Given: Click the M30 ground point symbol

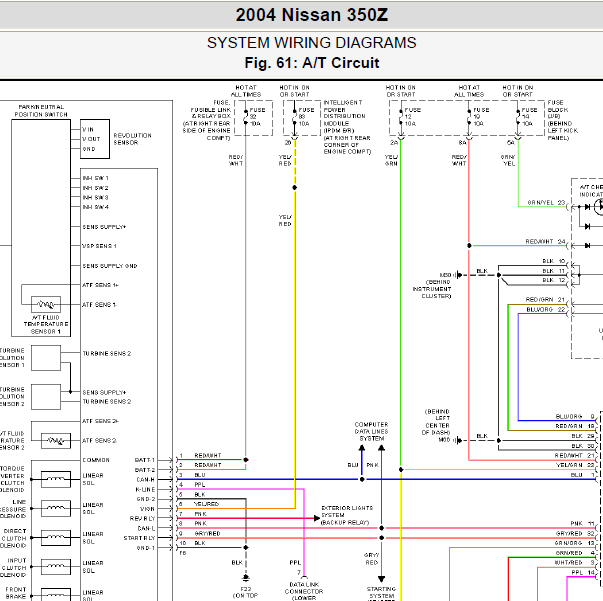Looking at the screenshot, I should [459, 275].
